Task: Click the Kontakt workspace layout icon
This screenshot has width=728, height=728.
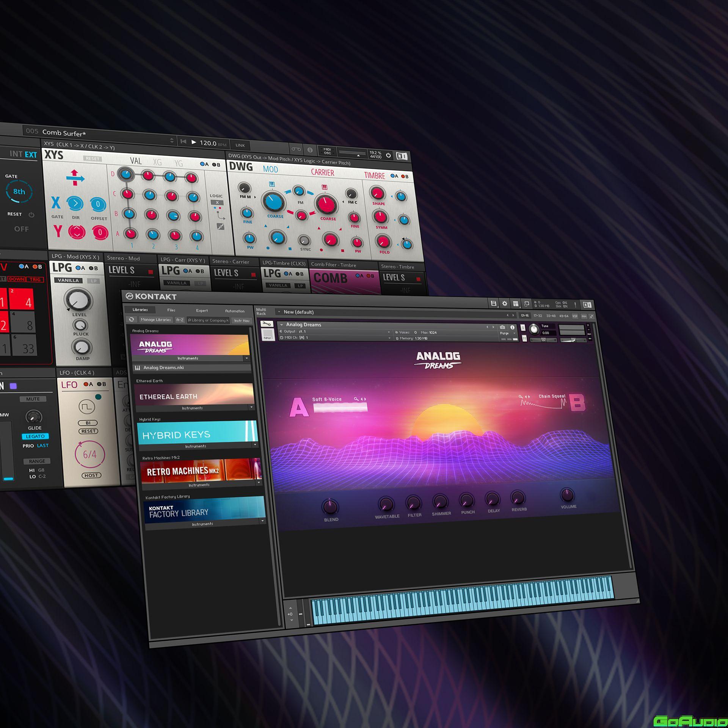Action: pos(516,304)
